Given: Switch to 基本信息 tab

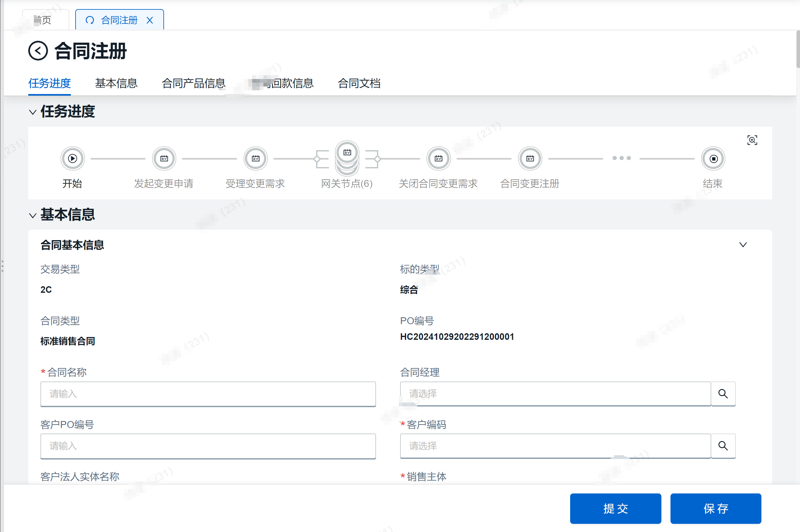Looking at the screenshot, I should [x=116, y=83].
